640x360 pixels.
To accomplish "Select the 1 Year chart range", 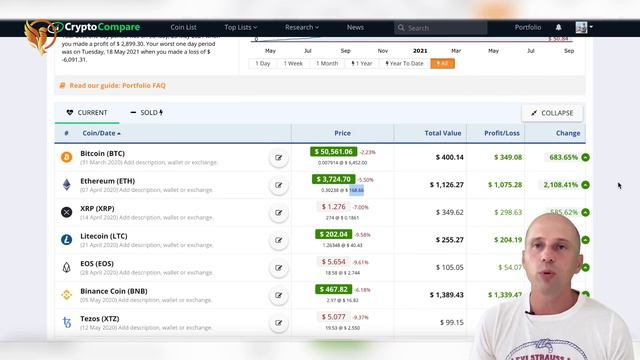I will [362, 64].
